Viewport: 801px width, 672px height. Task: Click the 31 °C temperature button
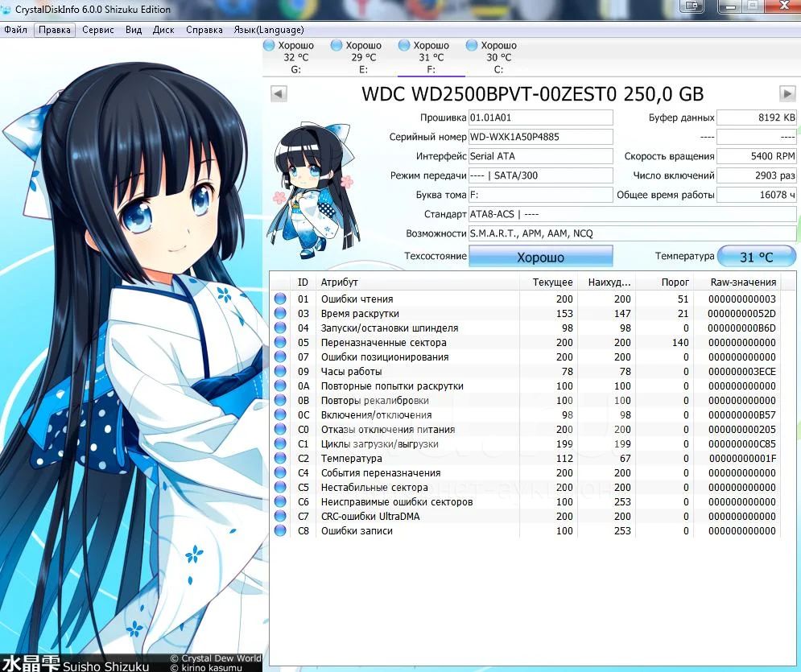click(757, 257)
